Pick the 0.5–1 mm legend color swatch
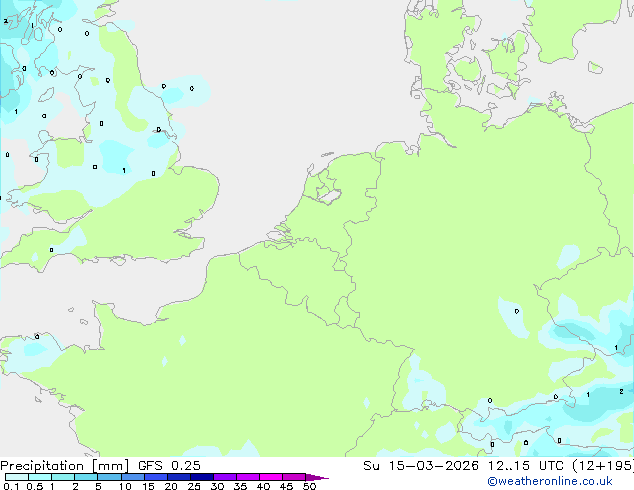Viewport: 634px width, 490px height. [x=40, y=477]
